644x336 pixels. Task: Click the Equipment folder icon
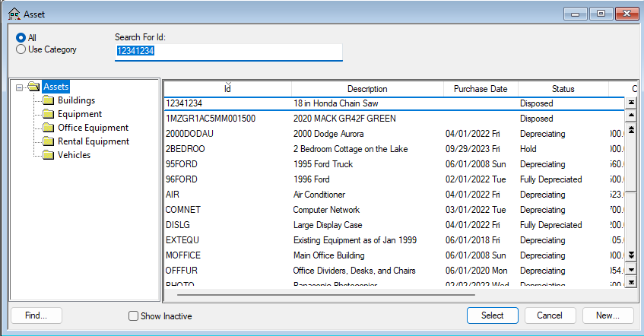(49, 114)
